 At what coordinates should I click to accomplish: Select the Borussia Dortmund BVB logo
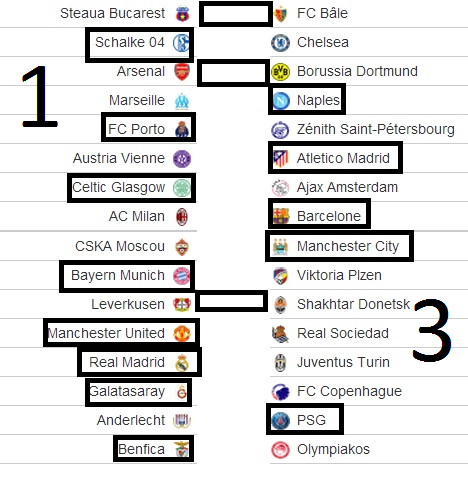(x=280, y=72)
